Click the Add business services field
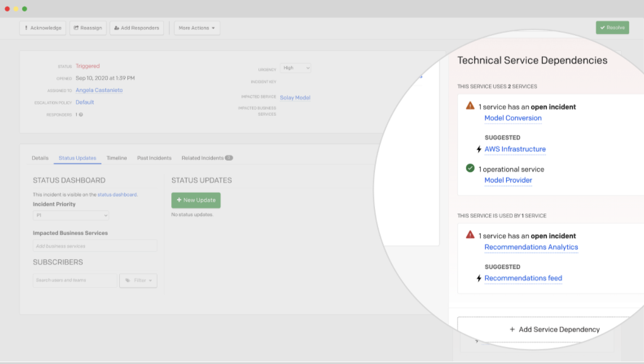 tap(95, 246)
